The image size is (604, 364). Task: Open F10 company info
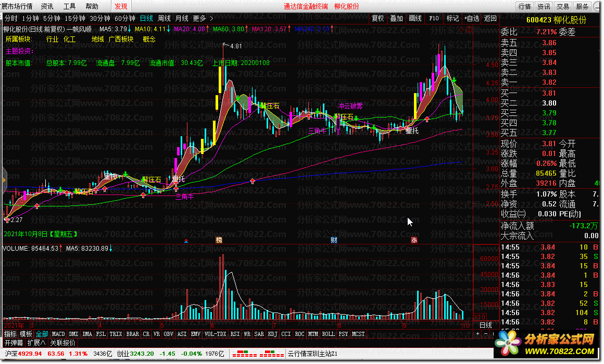pos(434,18)
